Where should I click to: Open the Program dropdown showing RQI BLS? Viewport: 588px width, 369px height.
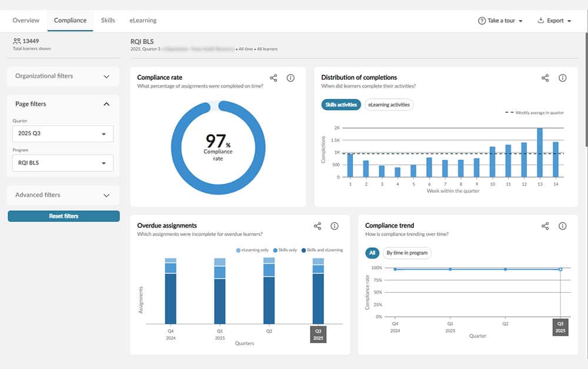point(63,163)
